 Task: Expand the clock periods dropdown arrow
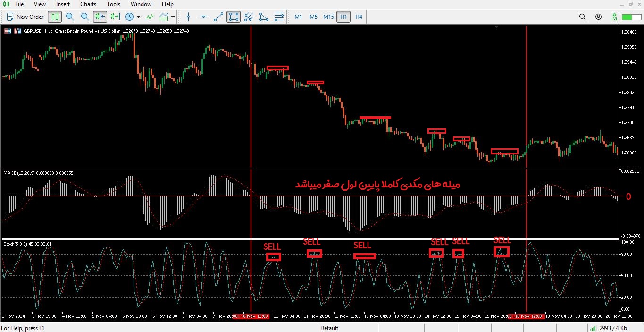[138, 17]
